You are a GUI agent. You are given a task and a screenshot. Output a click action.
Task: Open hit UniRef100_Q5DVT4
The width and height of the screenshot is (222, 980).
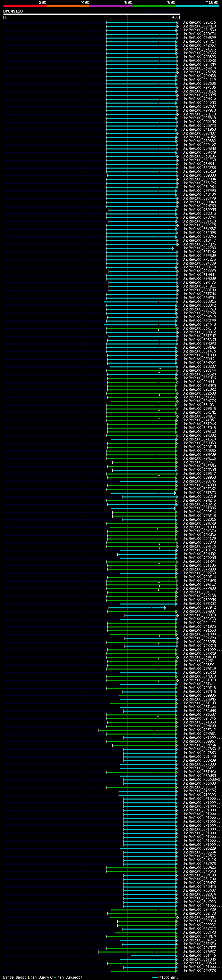click(199, 34)
